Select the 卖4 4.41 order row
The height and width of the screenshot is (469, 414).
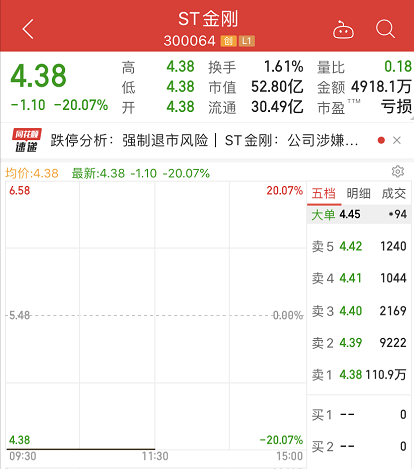(x=359, y=278)
